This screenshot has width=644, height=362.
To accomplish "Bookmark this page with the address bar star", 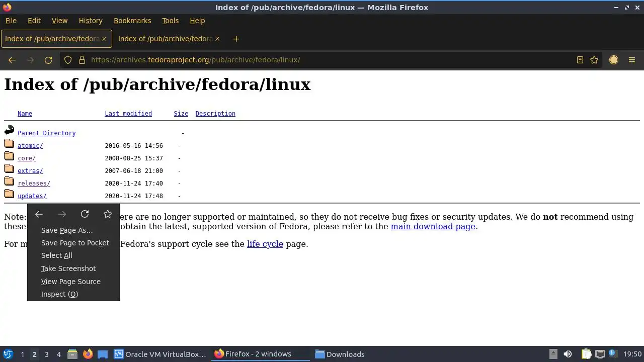I will point(594,60).
